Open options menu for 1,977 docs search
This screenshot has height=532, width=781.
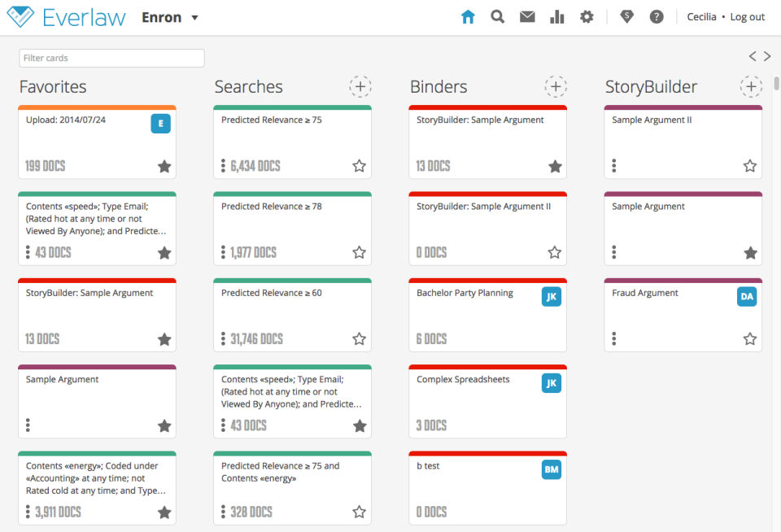[223, 252]
